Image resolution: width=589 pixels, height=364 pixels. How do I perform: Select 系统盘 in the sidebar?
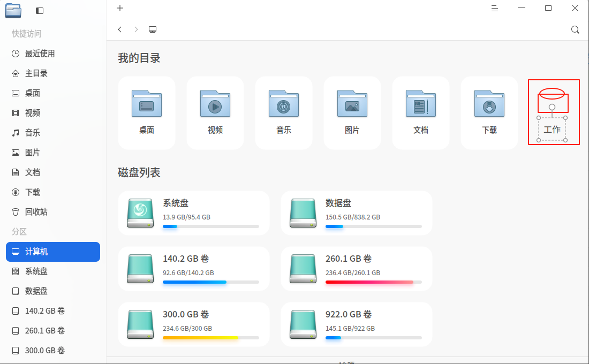pos(53,271)
